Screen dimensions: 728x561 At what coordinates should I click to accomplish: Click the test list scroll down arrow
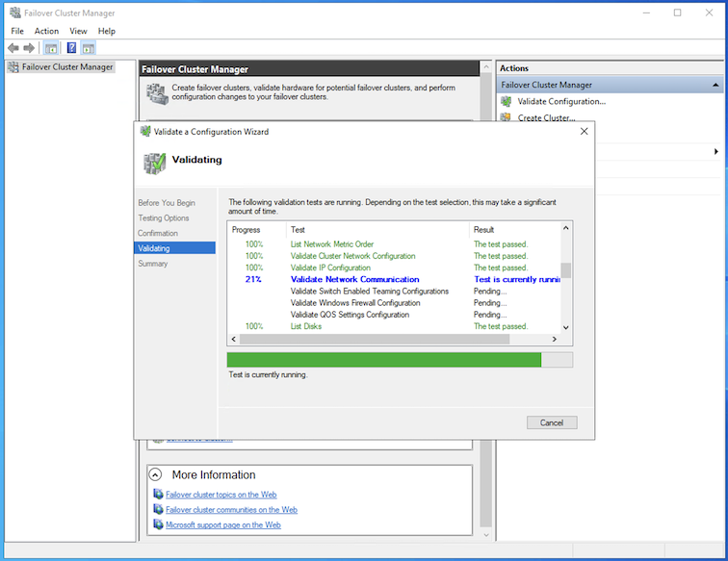565,327
